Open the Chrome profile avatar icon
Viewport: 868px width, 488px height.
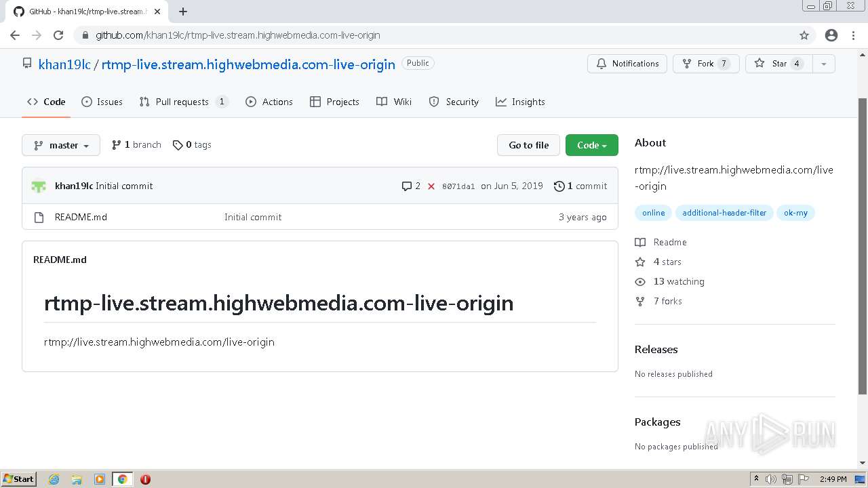[831, 35]
